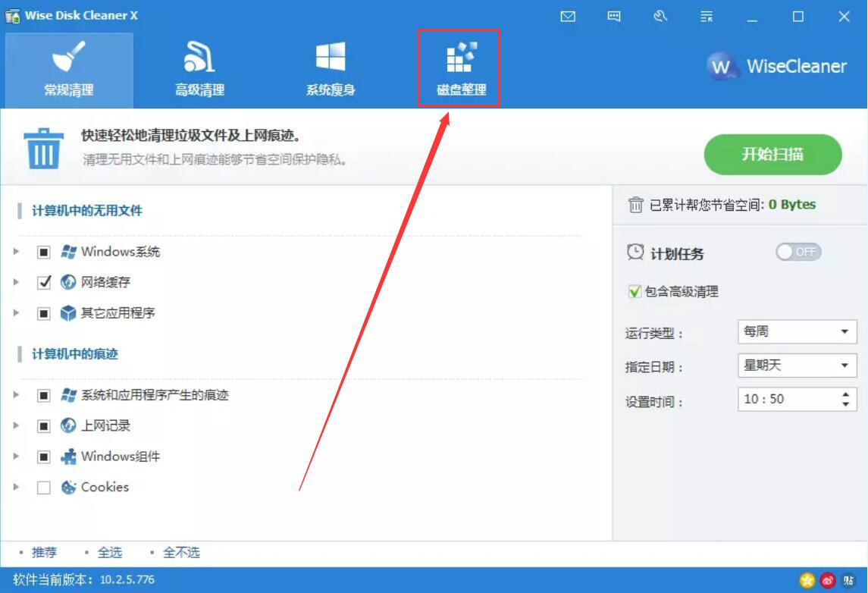Image resolution: width=868 pixels, height=593 pixels.
Task: Uncheck 包含高级清理 checkbox
Action: 635,291
